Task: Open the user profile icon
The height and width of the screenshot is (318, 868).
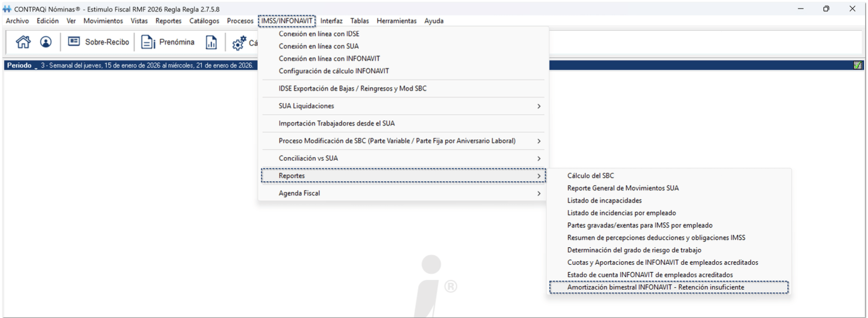Action: [46, 42]
